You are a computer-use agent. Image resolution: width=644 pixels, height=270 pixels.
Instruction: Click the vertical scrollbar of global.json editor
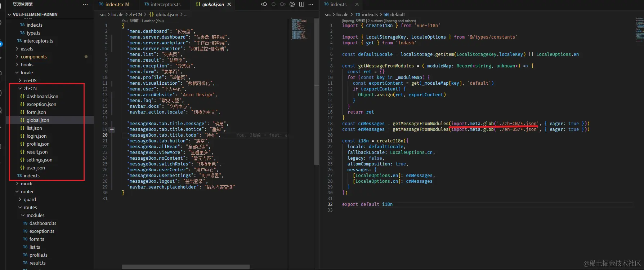point(317,92)
